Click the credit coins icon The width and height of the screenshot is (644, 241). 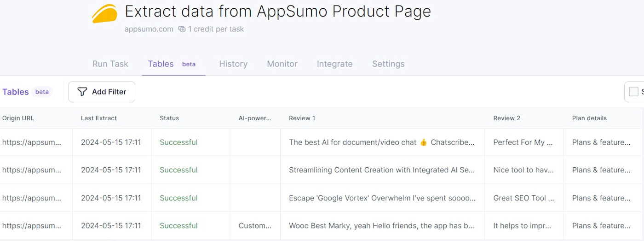tap(182, 29)
